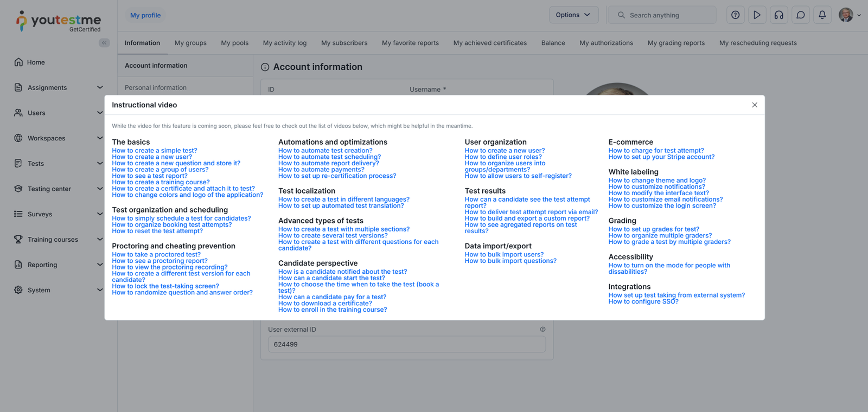Click the Home icon in sidebar
This screenshot has height=412, width=868.
pyautogui.click(x=18, y=62)
